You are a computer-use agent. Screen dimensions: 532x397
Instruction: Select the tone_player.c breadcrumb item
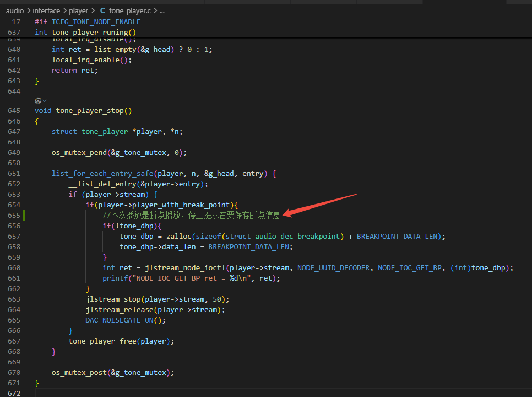click(130, 11)
